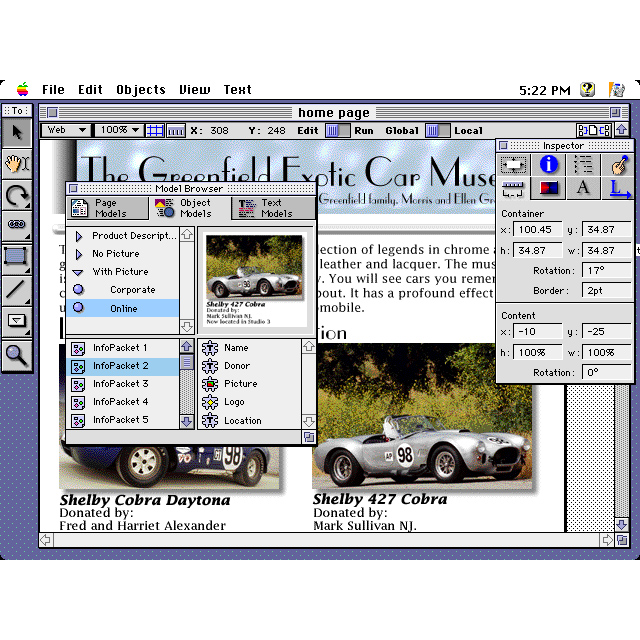
Task: Switch to Page Models tab
Action: 108,208
